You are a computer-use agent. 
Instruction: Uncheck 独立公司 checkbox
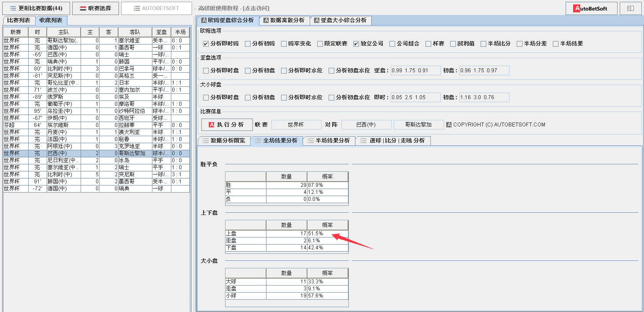[x=356, y=44]
